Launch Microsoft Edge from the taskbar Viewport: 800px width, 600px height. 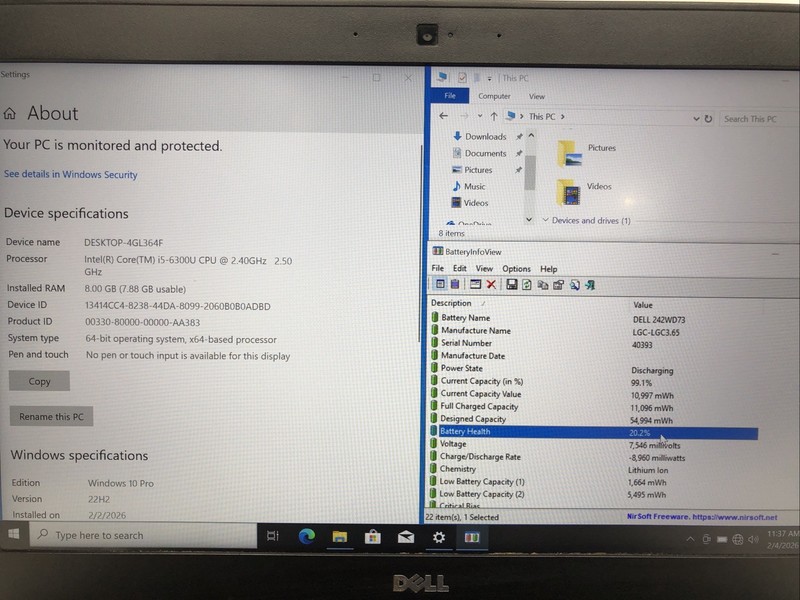pos(307,536)
